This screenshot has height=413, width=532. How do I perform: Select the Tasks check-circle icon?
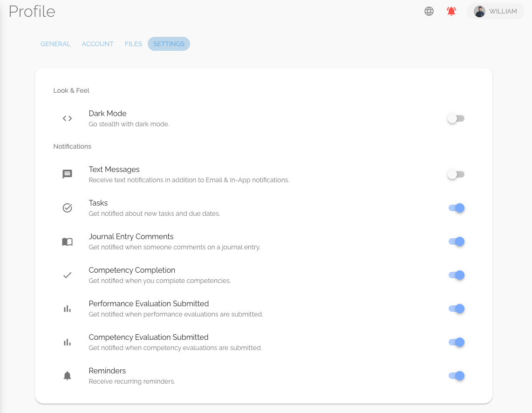[x=67, y=208]
